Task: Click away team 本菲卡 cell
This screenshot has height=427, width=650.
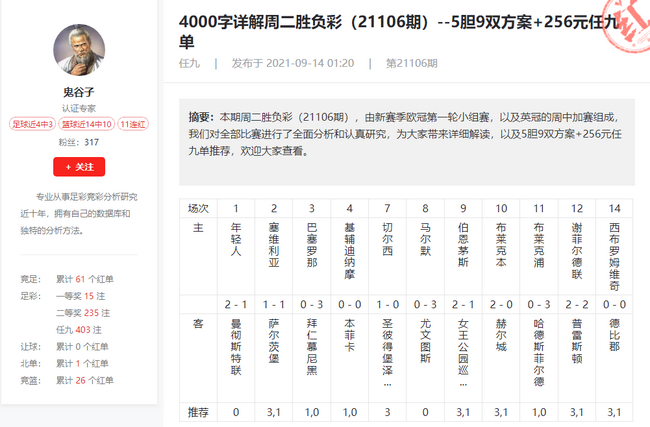Action: pos(349,358)
